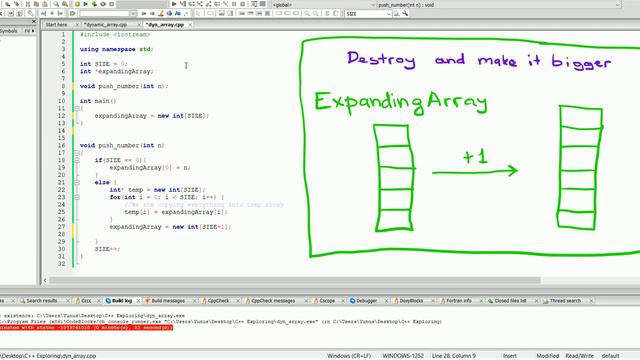
Task: Switch to the dynamic_array.cpp tab
Action: click(x=105, y=25)
